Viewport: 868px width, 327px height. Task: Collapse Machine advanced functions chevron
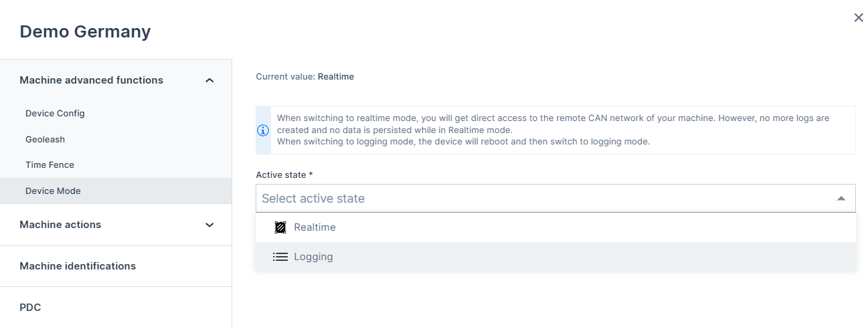[x=209, y=80]
